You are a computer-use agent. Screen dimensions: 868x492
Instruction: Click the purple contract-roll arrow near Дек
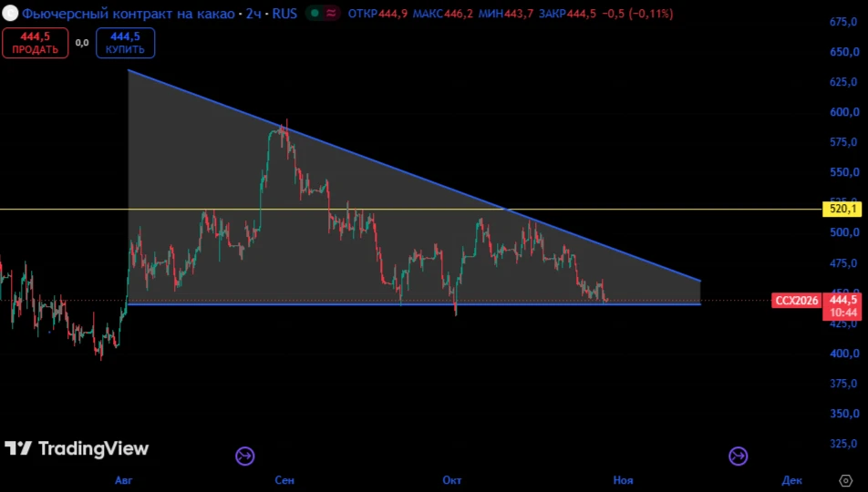(738, 456)
